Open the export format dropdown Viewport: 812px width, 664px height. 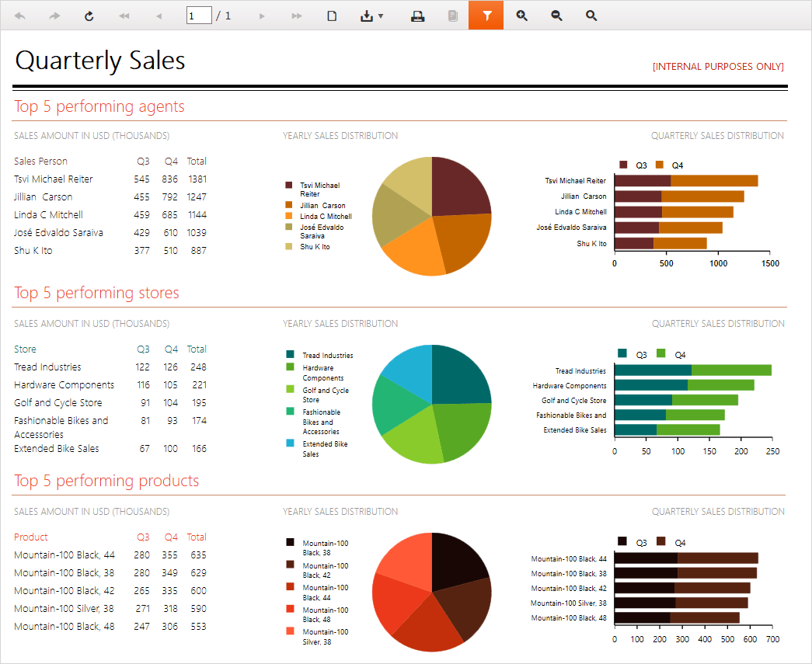[x=372, y=16]
